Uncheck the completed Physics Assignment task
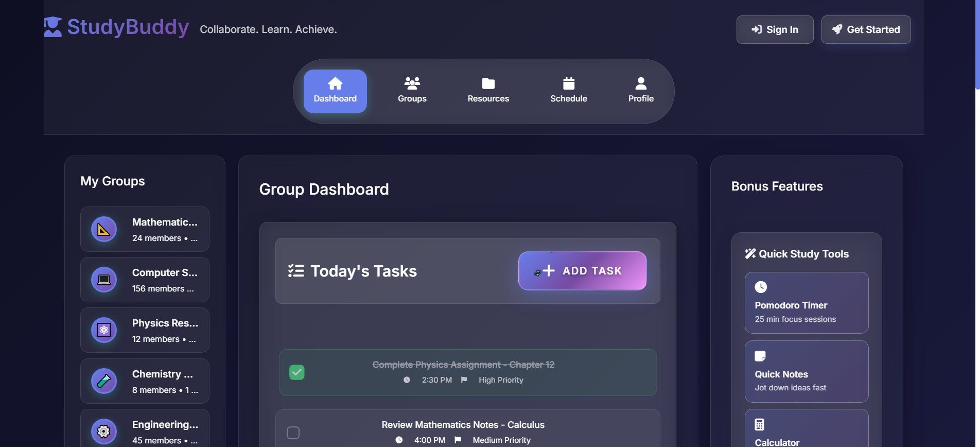980x447 pixels. click(x=297, y=372)
